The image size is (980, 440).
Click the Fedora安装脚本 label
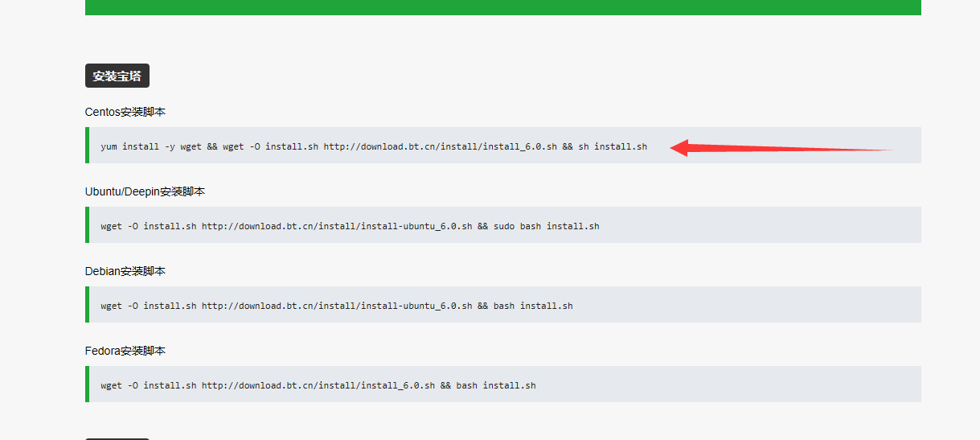[125, 351]
